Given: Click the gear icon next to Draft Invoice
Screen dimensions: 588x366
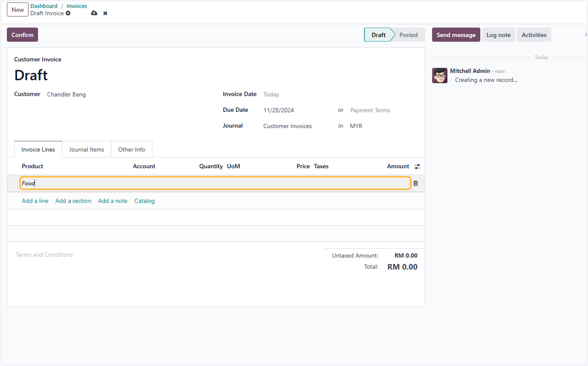Looking at the screenshot, I should pos(68,13).
